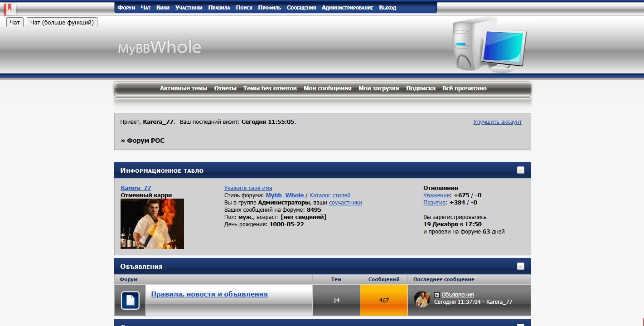Collapse the Объявления category section
This screenshot has height=326, width=644.
(x=521, y=267)
